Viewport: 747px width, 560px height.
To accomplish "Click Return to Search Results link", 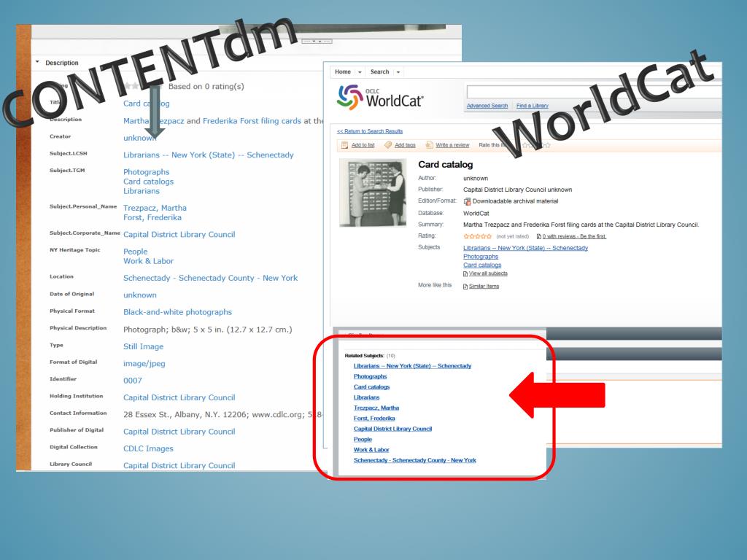I will tap(370, 131).
